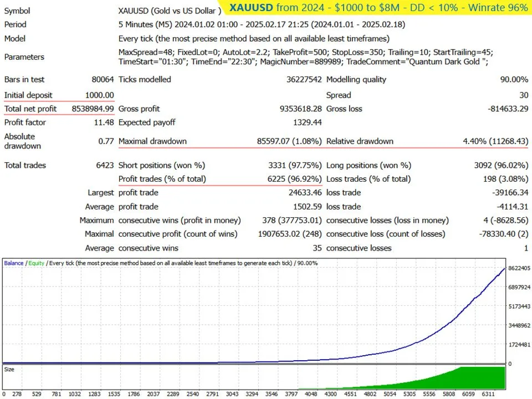Click the Profit factor value 11.48
532x399 pixels.
point(105,122)
